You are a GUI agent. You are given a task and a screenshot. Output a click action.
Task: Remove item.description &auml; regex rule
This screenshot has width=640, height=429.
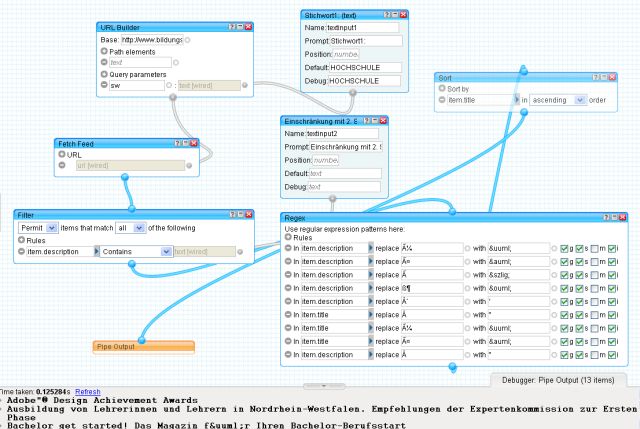pos(288,262)
